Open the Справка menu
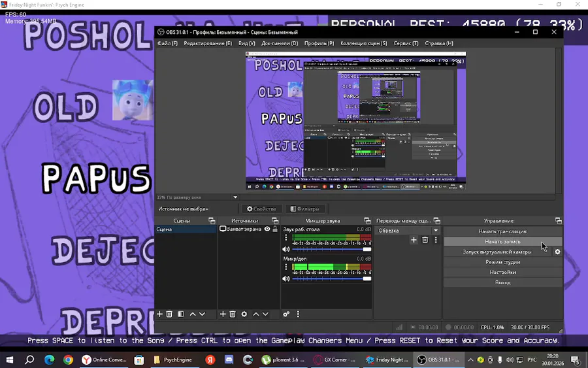The image size is (588, 368). pyautogui.click(x=439, y=43)
